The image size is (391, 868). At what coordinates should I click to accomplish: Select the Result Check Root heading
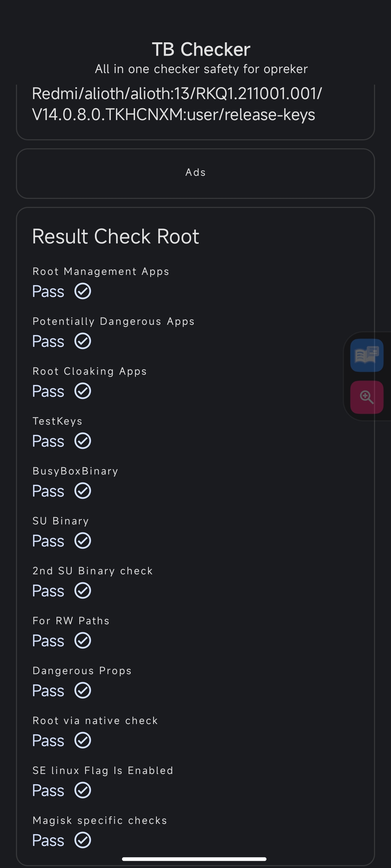pyautogui.click(x=115, y=237)
